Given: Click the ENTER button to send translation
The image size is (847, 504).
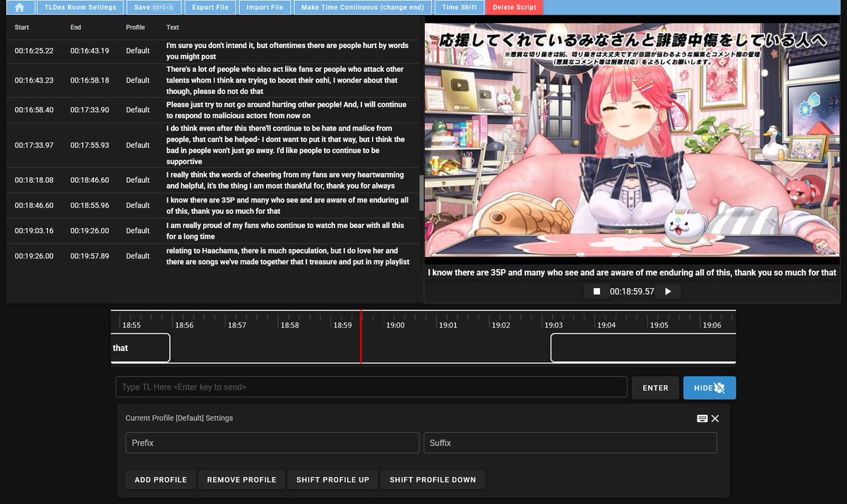Looking at the screenshot, I should pyautogui.click(x=655, y=388).
